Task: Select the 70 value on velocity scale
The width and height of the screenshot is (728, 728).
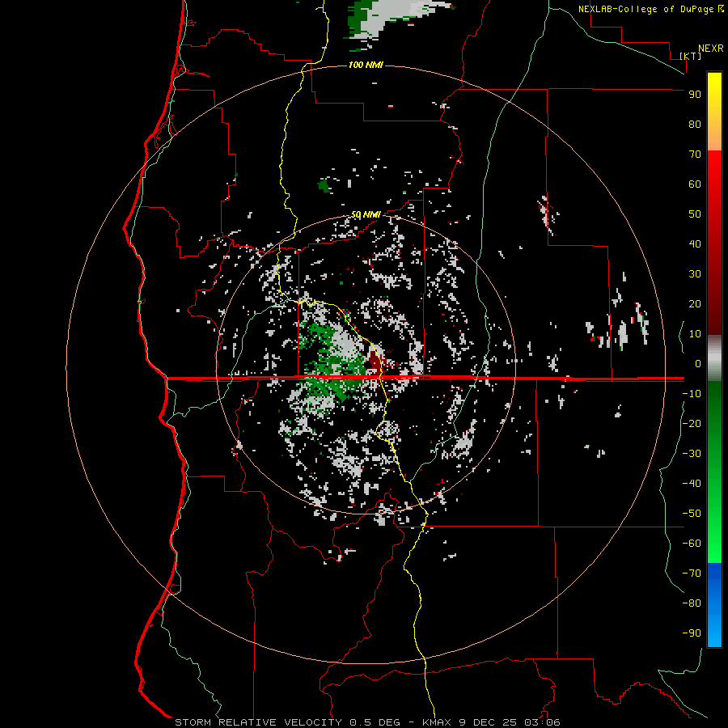Action: pyautogui.click(x=695, y=154)
